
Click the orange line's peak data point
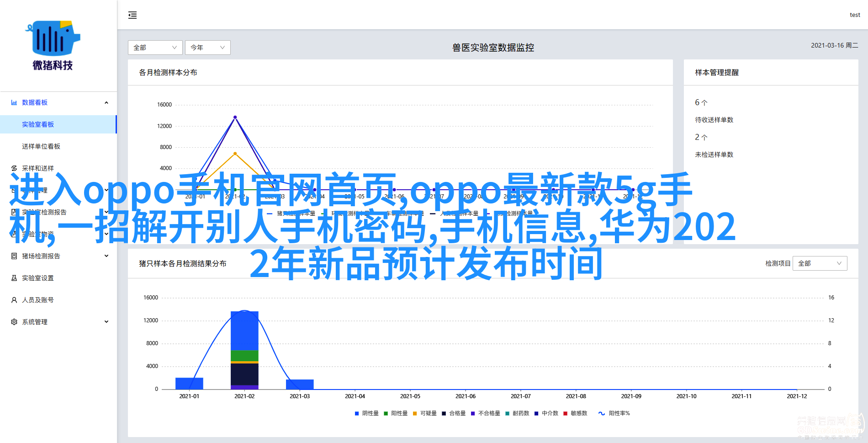tap(235, 154)
